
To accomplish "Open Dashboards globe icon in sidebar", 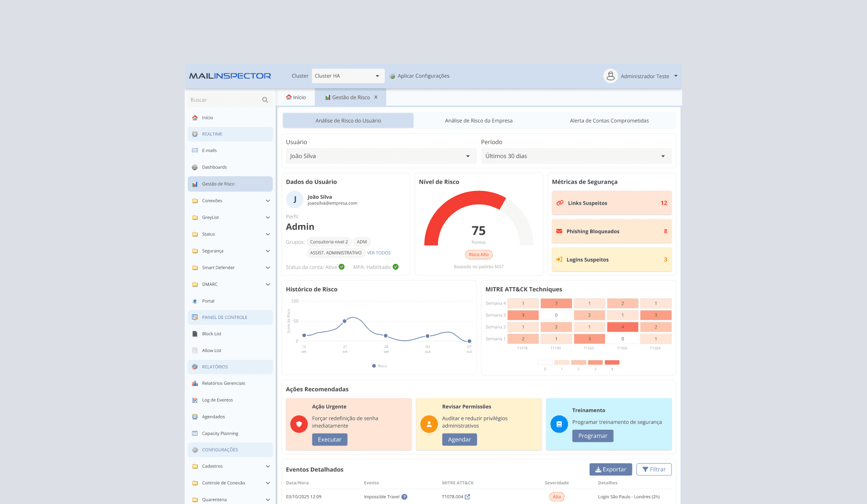I will (195, 167).
